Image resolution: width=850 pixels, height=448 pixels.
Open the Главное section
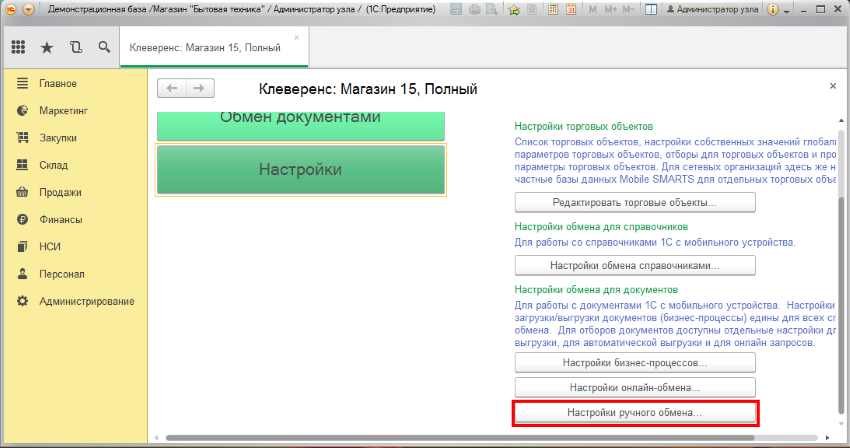point(57,84)
